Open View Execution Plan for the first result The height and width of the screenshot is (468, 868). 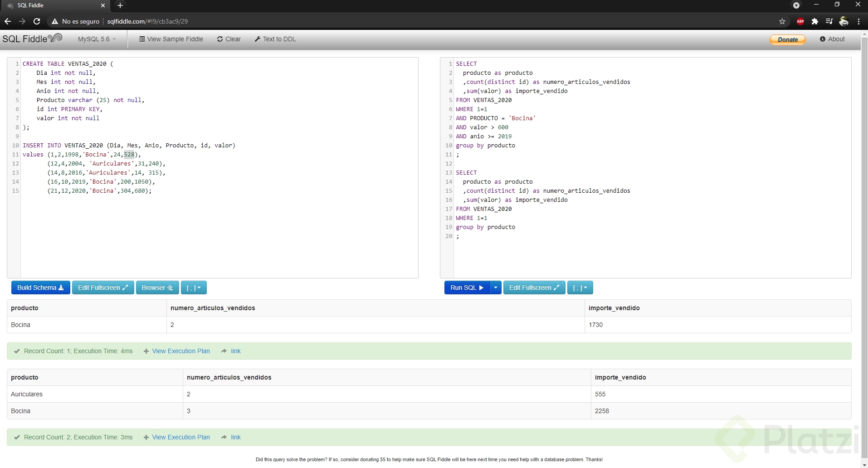click(x=180, y=351)
